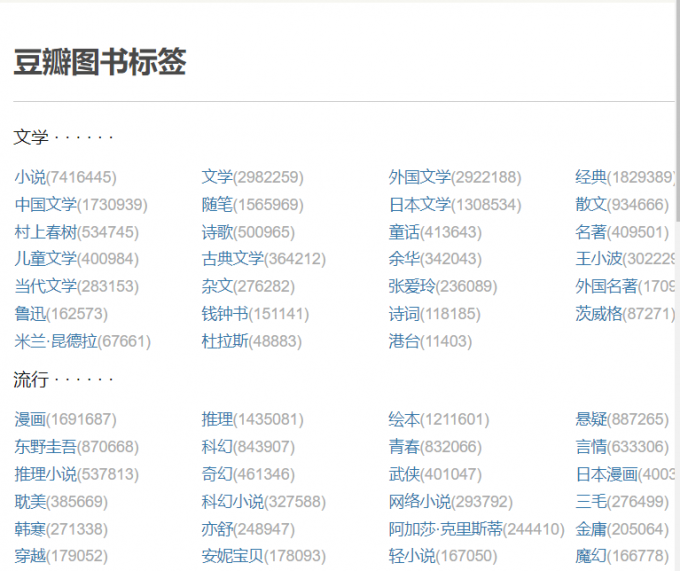
Task: Select the 魔幻 tag link
Action: [591, 556]
